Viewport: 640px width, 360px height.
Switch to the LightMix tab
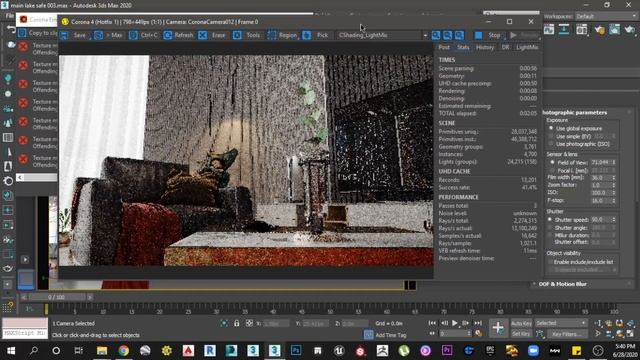(x=527, y=47)
